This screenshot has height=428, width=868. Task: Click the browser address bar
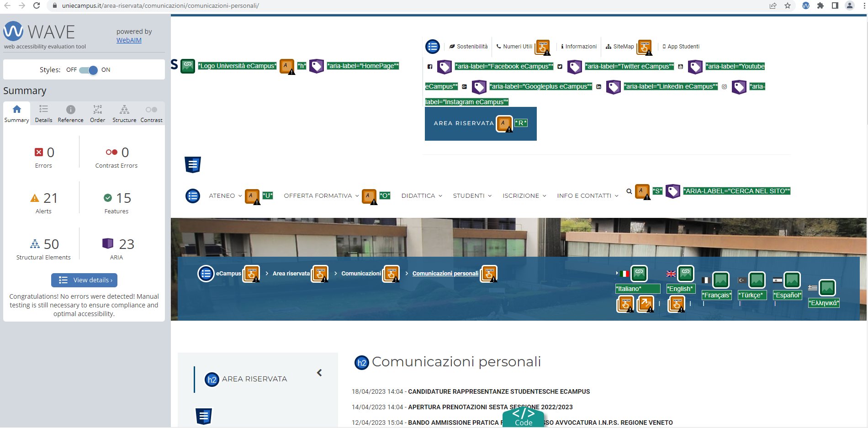407,5
